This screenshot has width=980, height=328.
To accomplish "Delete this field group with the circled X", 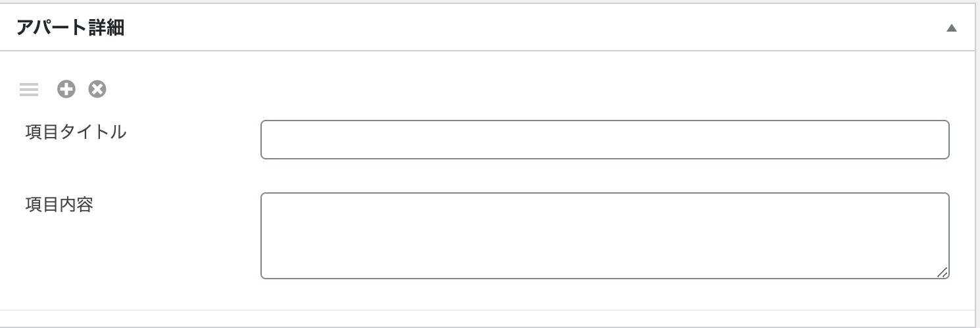I will [x=97, y=89].
